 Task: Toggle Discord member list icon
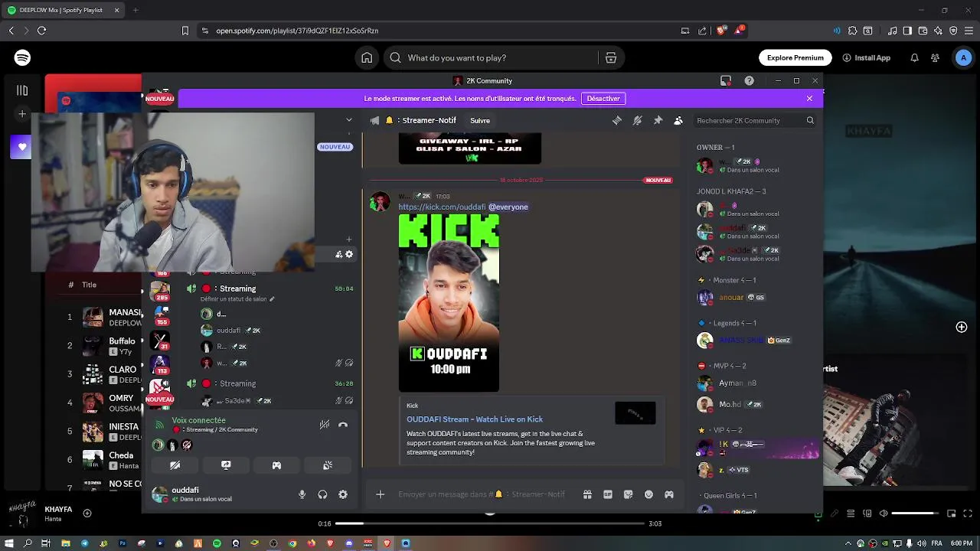point(678,120)
